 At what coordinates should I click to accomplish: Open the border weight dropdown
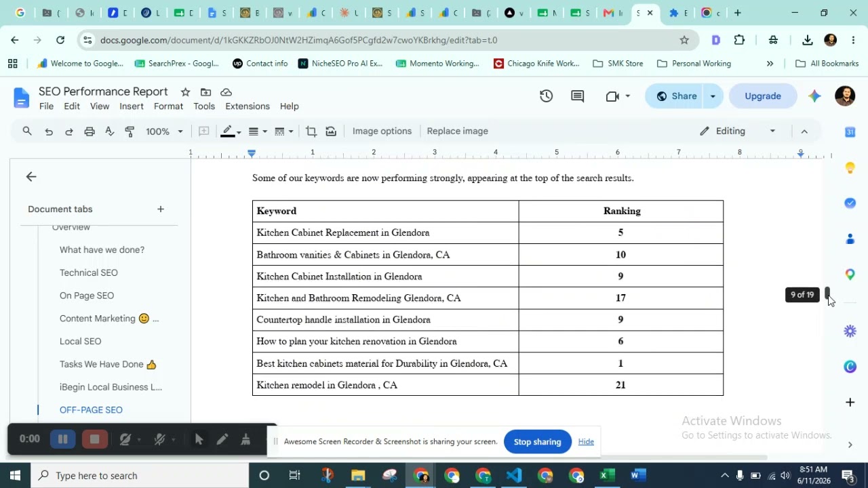coord(258,131)
